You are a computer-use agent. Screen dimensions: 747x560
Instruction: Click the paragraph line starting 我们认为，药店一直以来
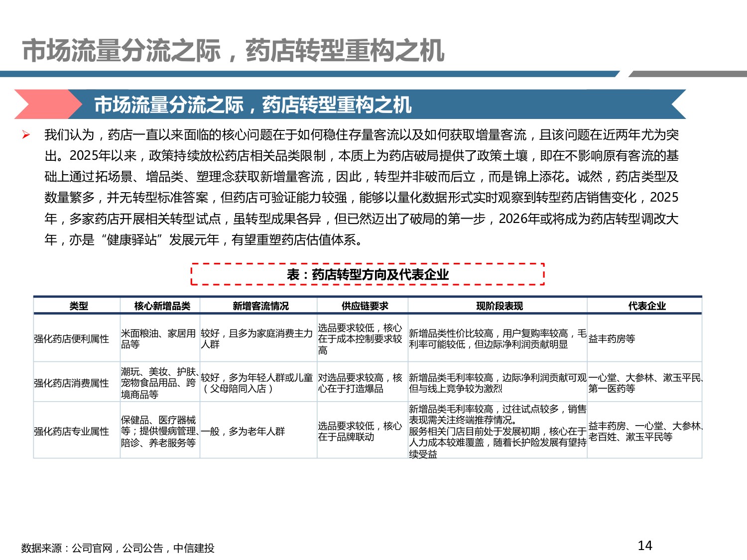[x=362, y=135]
